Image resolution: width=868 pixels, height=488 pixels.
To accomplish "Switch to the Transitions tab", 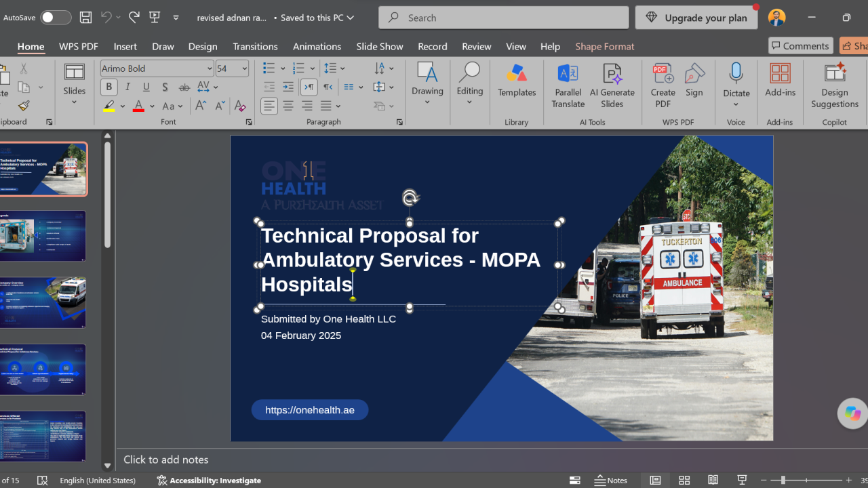I will 255,46.
